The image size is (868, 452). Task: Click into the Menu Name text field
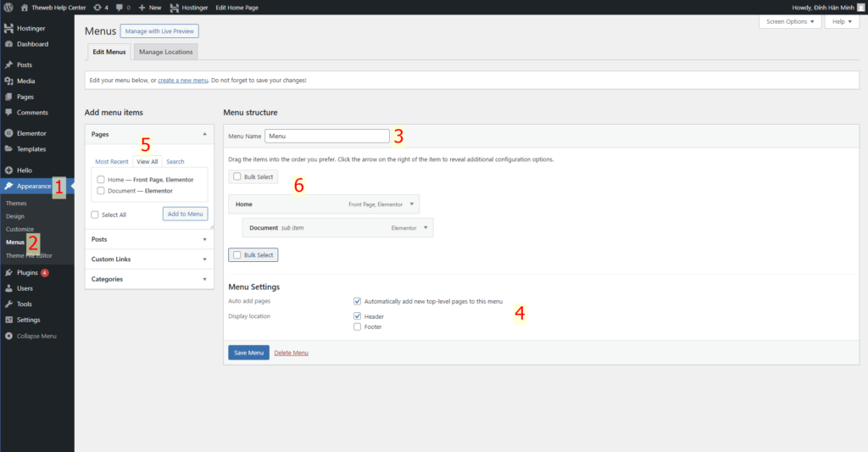tap(326, 136)
